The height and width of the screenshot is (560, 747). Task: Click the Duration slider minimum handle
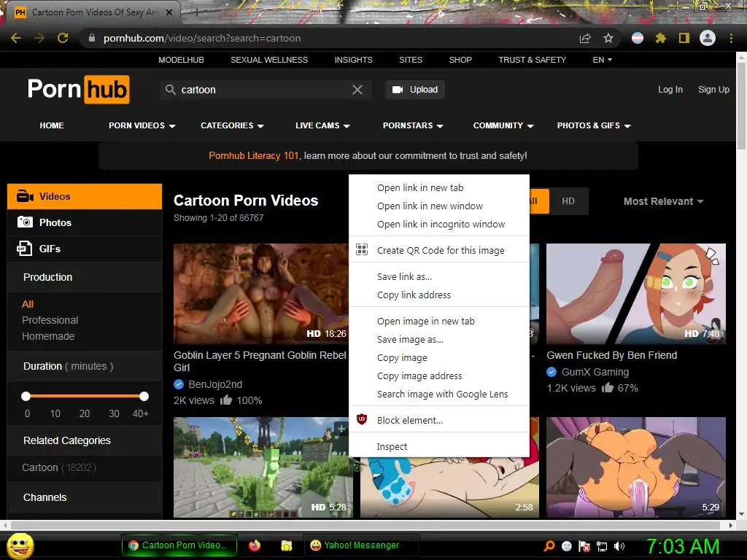[x=26, y=396]
